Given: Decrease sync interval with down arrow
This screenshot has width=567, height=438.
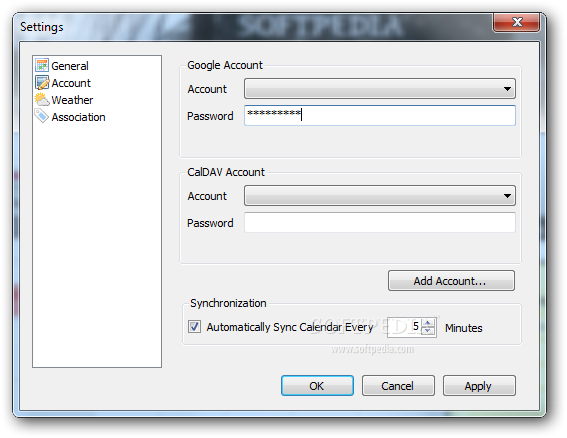Looking at the screenshot, I should click(x=428, y=331).
